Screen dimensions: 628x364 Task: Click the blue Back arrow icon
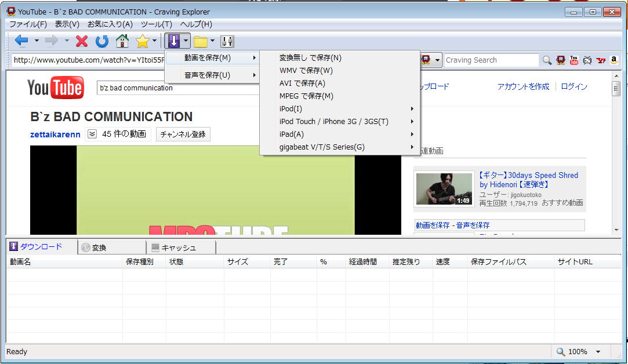pyautogui.click(x=21, y=41)
